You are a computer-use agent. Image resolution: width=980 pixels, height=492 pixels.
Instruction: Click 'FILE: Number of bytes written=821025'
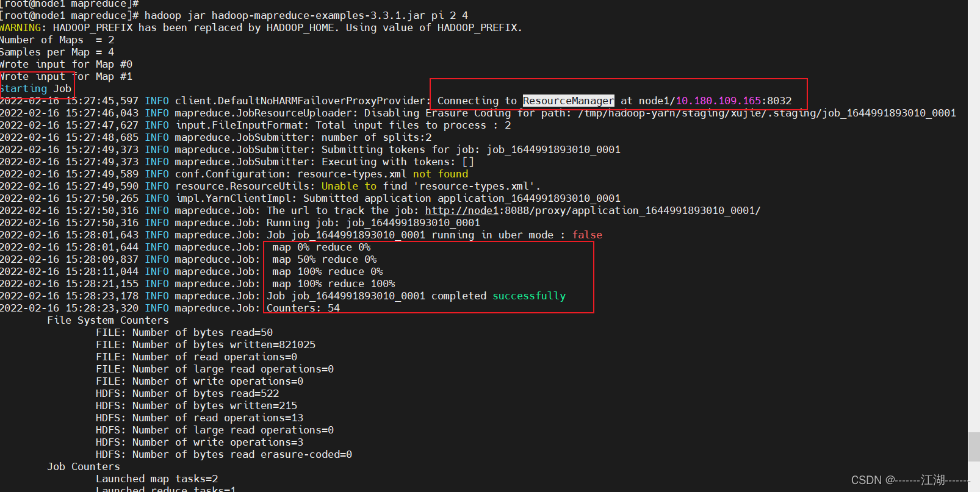[x=206, y=344]
